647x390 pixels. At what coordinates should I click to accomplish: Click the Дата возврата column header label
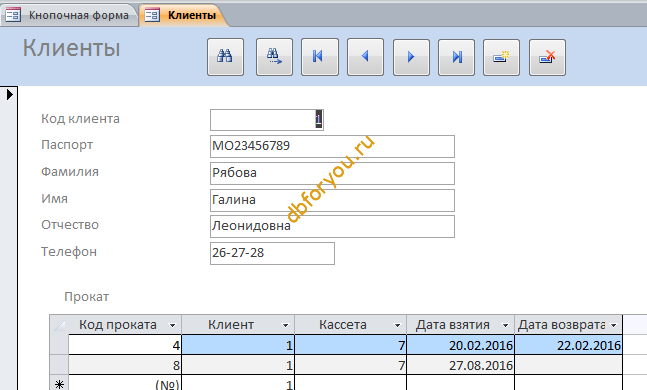(562, 325)
